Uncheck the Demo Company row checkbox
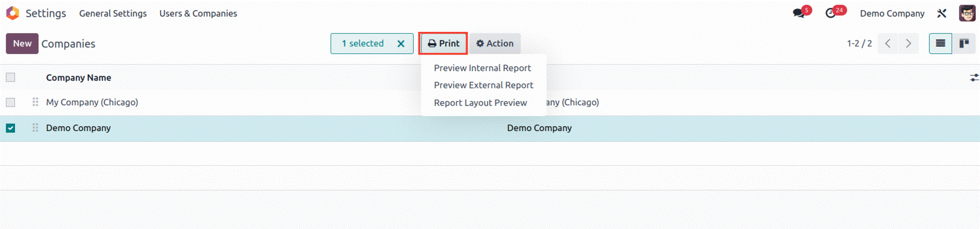Screen dimensions: 980x229 point(10,128)
